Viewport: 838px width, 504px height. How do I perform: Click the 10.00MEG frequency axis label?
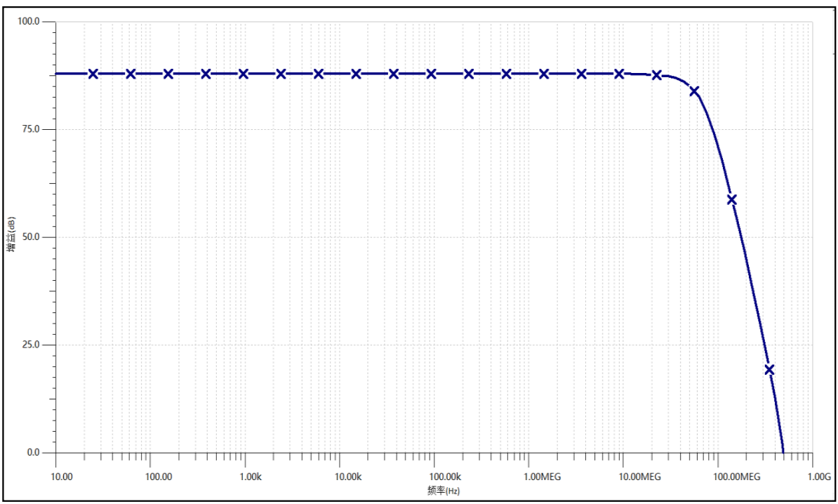point(639,477)
